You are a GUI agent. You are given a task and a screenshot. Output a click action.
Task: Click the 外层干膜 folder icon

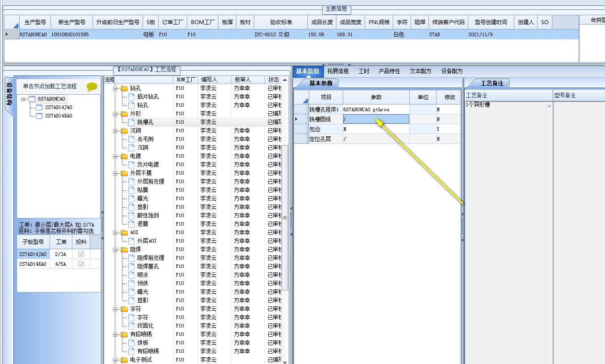[x=124, y=173]
